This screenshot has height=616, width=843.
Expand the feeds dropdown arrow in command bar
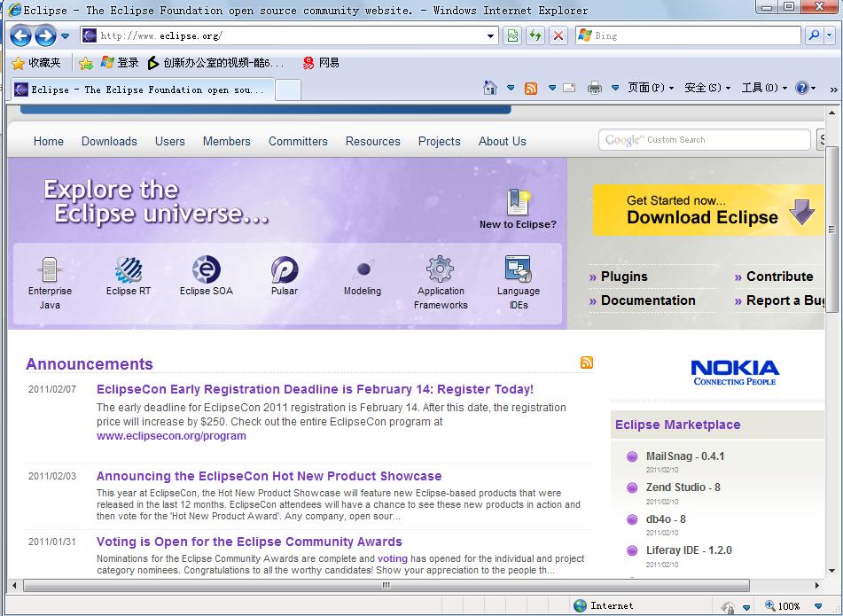[x=552, y=88]
